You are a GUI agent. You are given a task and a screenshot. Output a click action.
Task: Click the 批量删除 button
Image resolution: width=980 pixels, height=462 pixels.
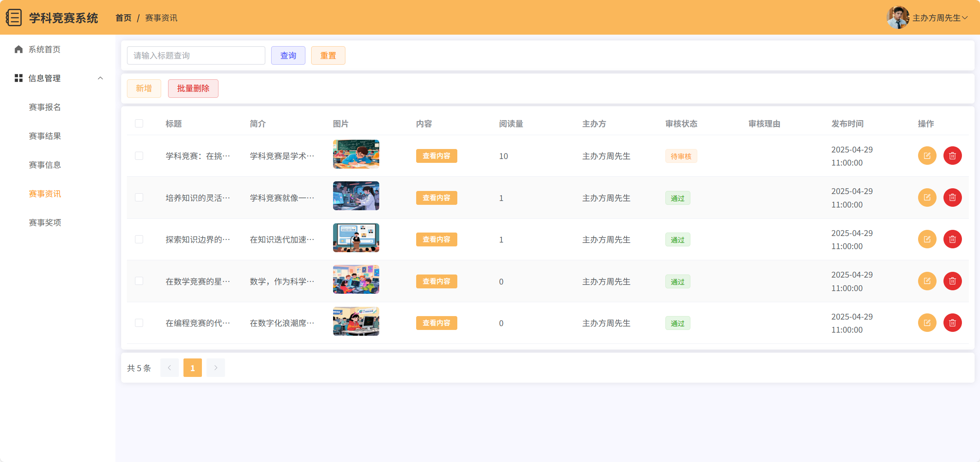(193, 89)
